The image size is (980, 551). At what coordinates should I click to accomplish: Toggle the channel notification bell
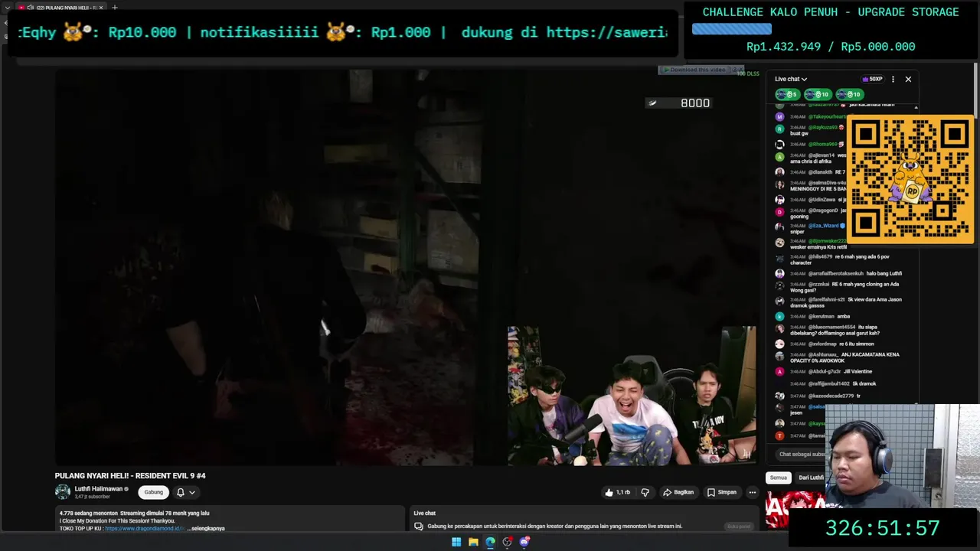coord(181,492)
